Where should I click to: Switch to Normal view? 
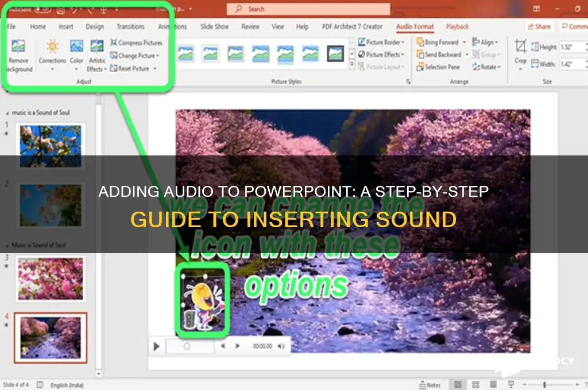(x=458, y=385)
